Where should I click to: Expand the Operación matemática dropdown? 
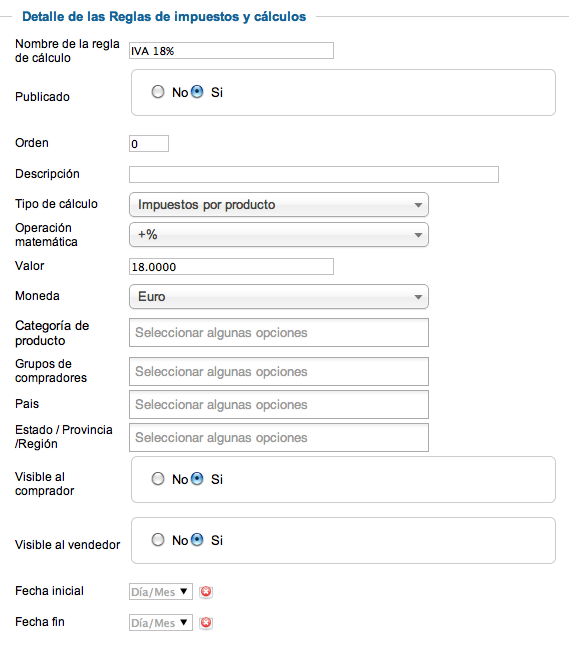point(279,235)
